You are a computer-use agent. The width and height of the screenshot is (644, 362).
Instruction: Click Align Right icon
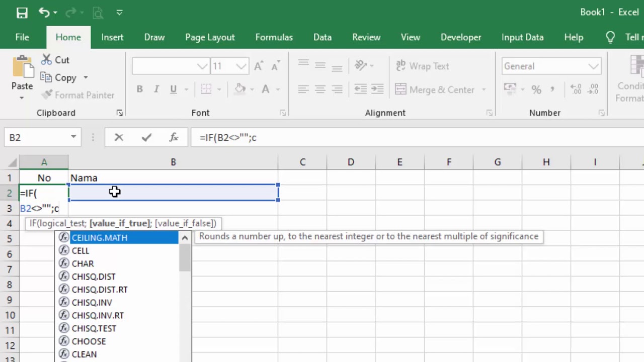(337, 89)
